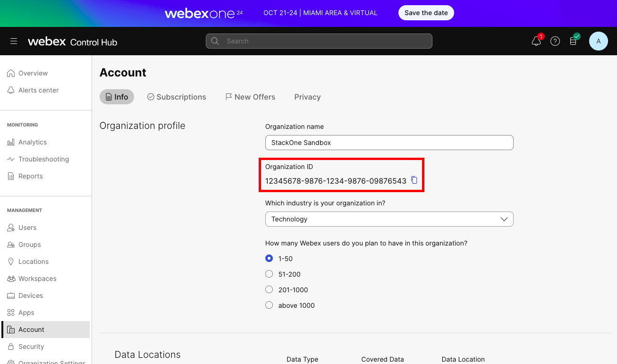Select the 201-1000 users radio option
The height and width of the screenshot is (364, 617).
(269, 289)
